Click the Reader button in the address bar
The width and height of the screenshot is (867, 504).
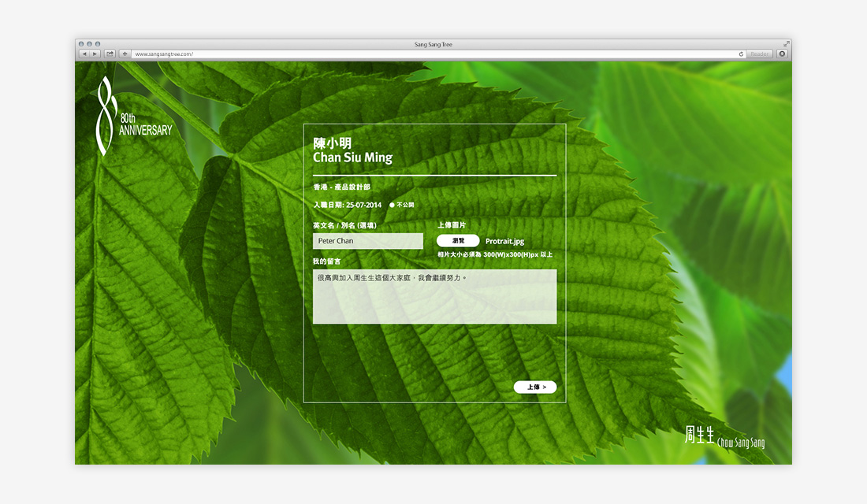pyautogui.click(x=759, y=54)
